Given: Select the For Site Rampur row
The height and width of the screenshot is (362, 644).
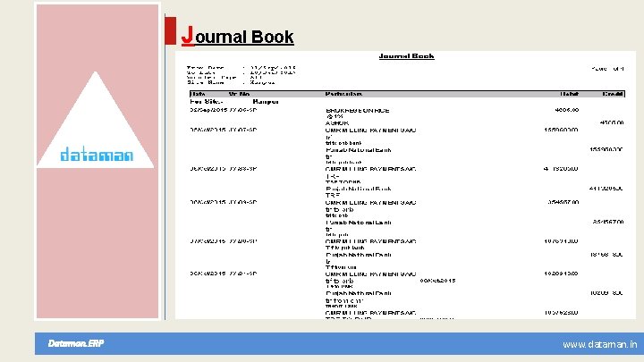Looking at the screenshot, I should click(x=234, y=101).
